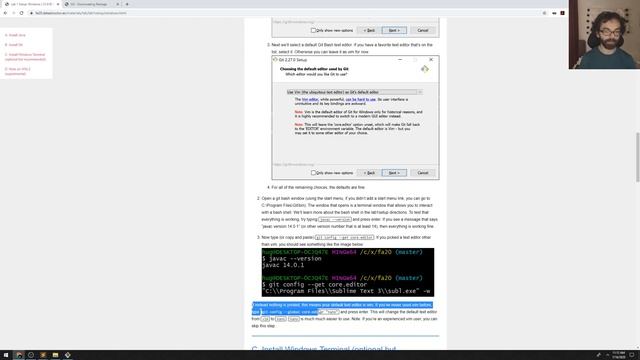Click the 'git config --get core.editor' inline code

344,237
